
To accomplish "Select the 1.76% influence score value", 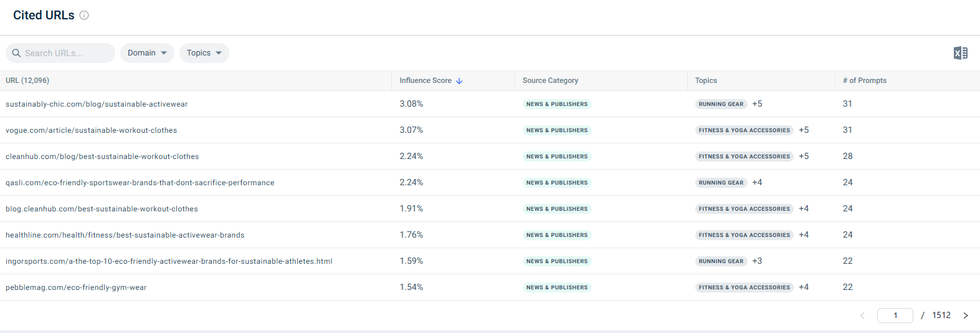I will [x=411, y=235].
